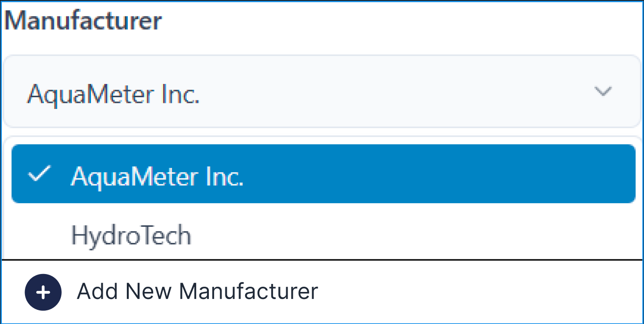Screen dimensions: 644x324
Task: Click Add New Manufacturer
Action: [x=322, y=292]
